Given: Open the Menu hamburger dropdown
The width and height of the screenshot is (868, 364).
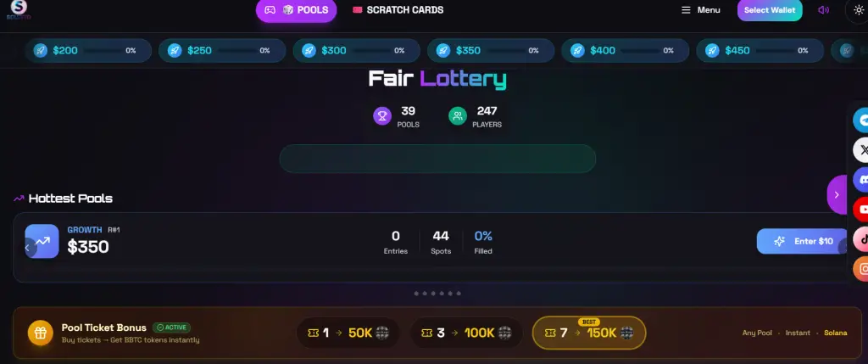Looking at the screenshot, I should (700, 10).
